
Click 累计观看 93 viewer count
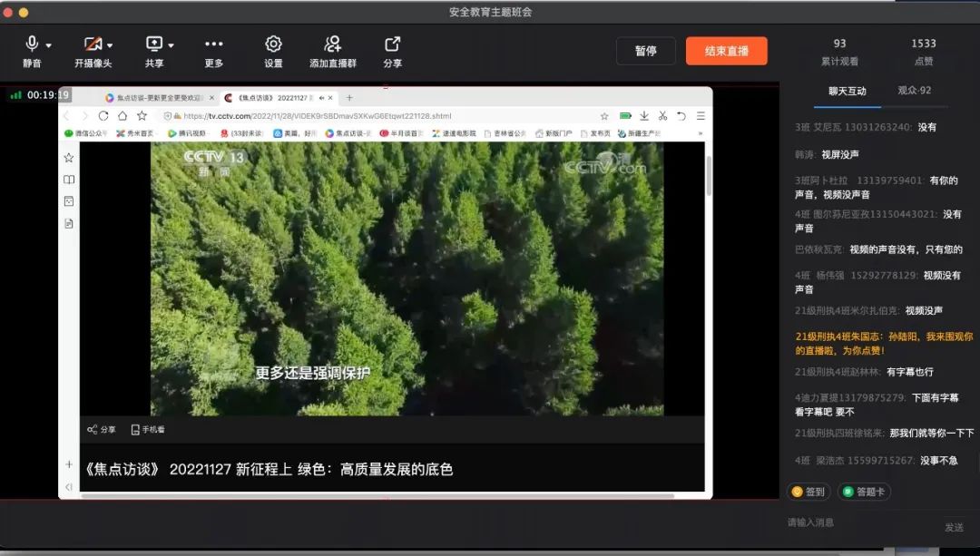(839, 51)
